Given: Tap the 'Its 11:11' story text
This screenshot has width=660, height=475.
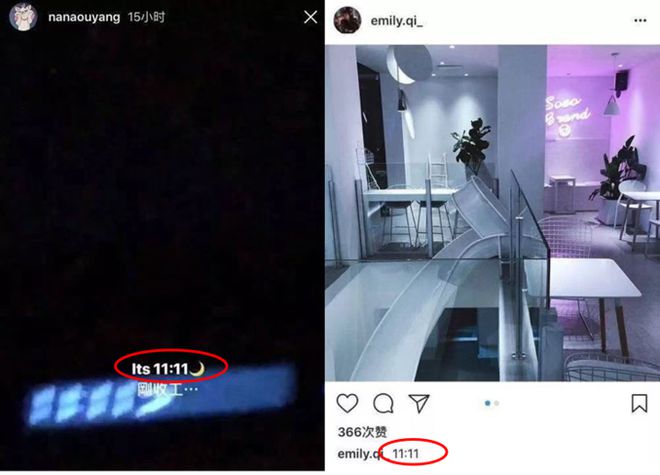Looking at the screenshot, I should pyautogui.click(x=168, y=369).
